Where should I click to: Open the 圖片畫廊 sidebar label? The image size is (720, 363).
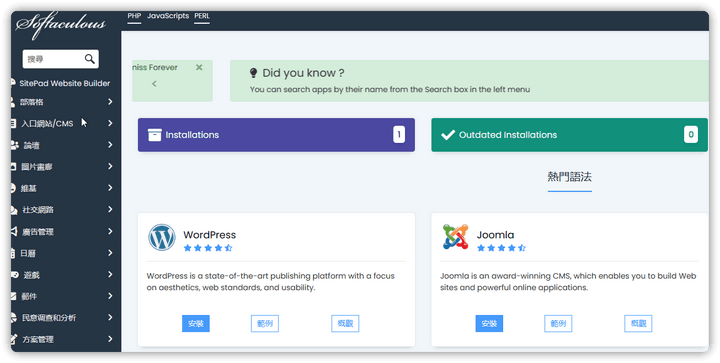[x=37, y=167]
